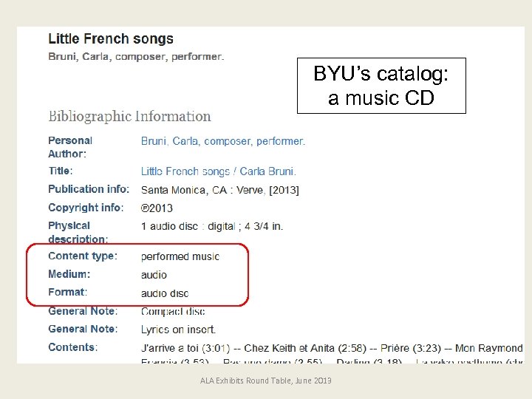This screenshot has height=399, width=532.
Task: Click the "Content type:" field label
Action: tap(83, 256)
